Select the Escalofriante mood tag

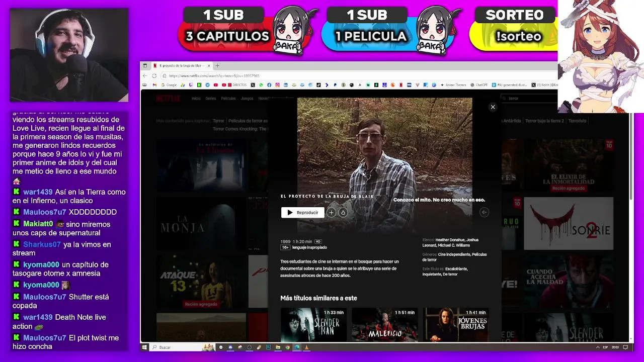coord(456,269)
